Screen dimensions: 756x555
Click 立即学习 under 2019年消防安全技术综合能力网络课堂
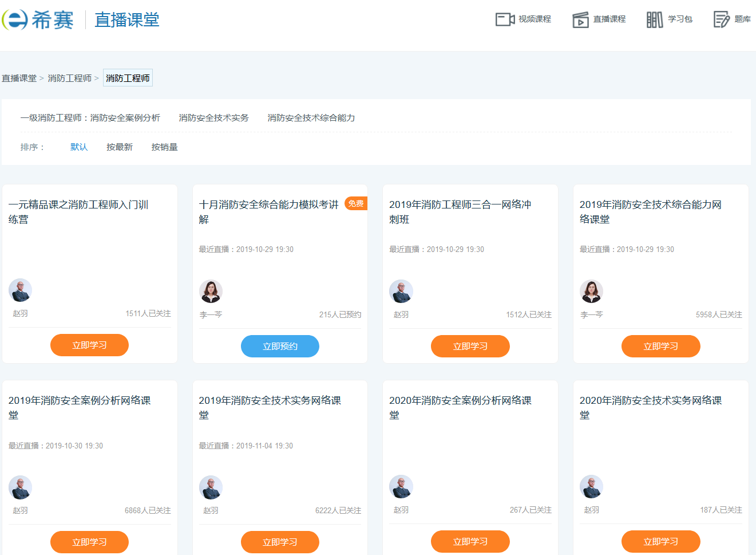[660, 346]
